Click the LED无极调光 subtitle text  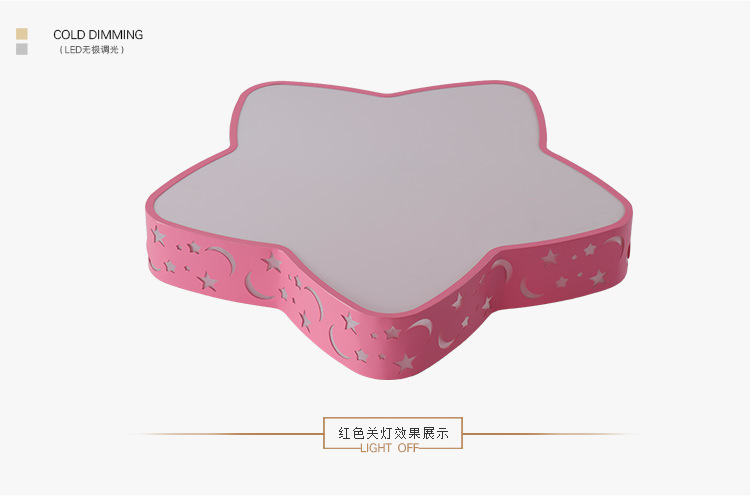[92, 50]
